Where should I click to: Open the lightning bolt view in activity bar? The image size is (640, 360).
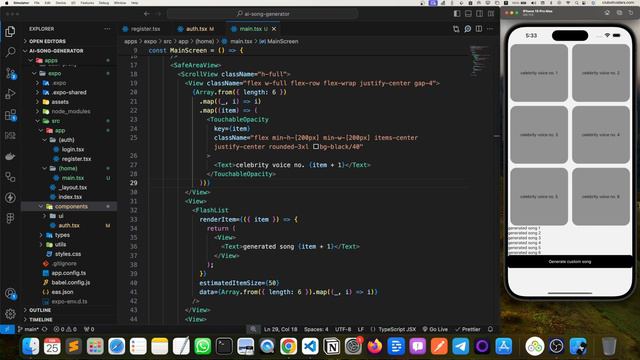10,198
